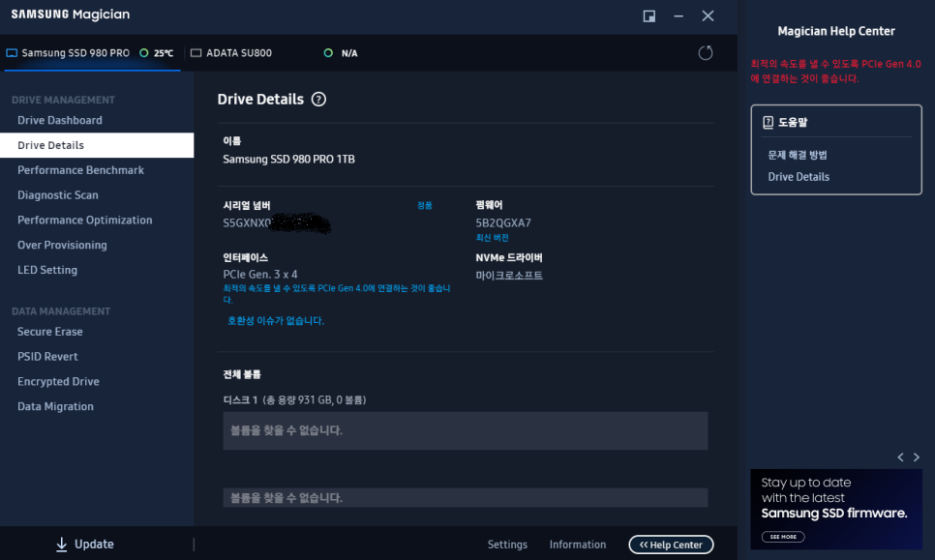Open Diagnostic Scan
The image size is (935, 560).
[58, 195]
